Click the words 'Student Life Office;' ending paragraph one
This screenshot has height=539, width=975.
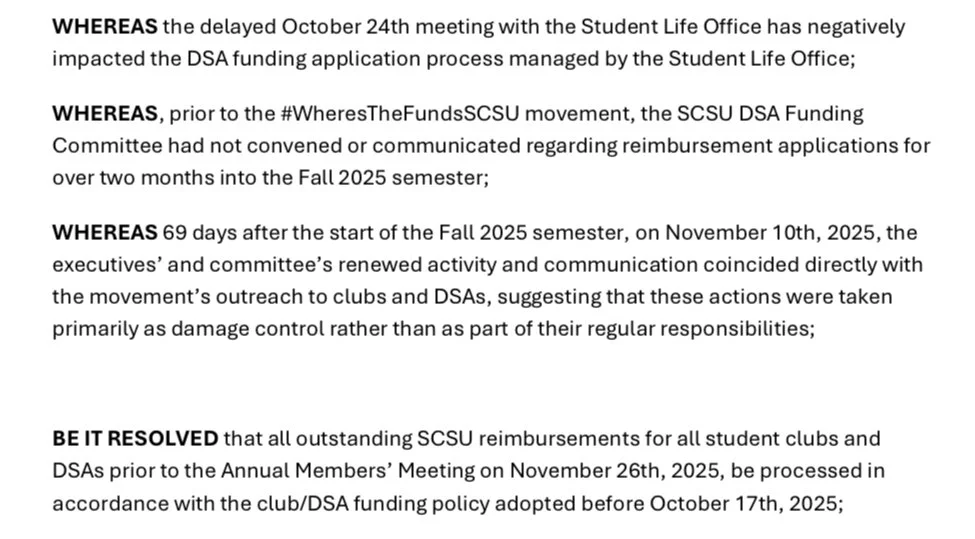[x=762, y=59]
